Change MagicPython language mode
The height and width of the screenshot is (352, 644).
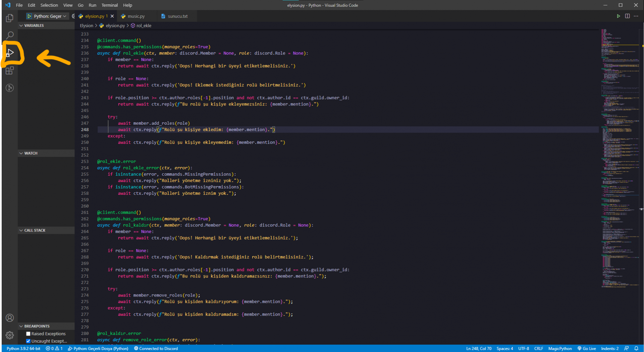click(560, 348)
